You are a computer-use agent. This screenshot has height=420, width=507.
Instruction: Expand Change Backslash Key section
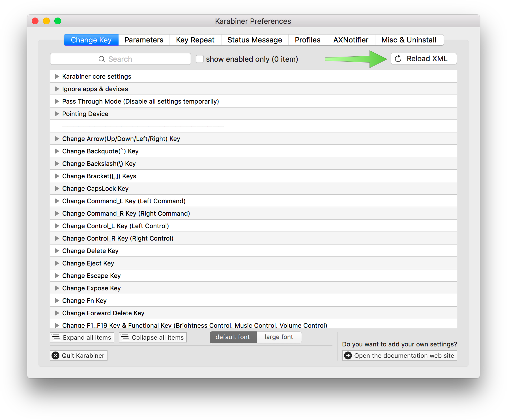(x=57, y=164)
